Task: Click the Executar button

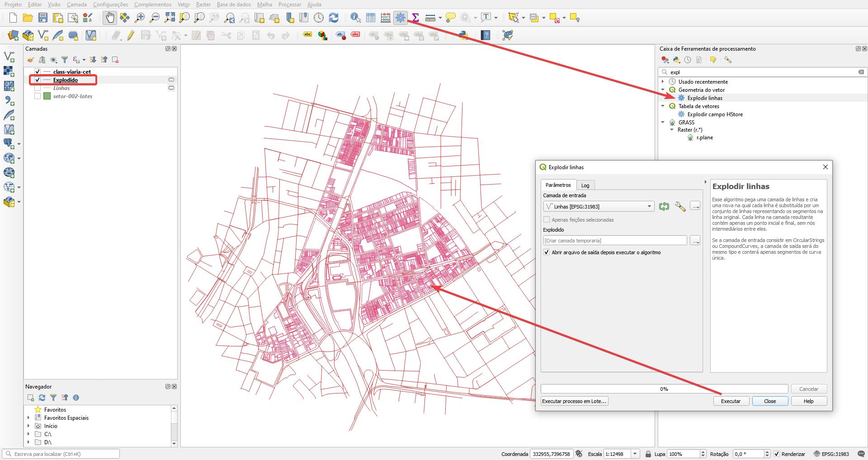Action: (731, 401)
